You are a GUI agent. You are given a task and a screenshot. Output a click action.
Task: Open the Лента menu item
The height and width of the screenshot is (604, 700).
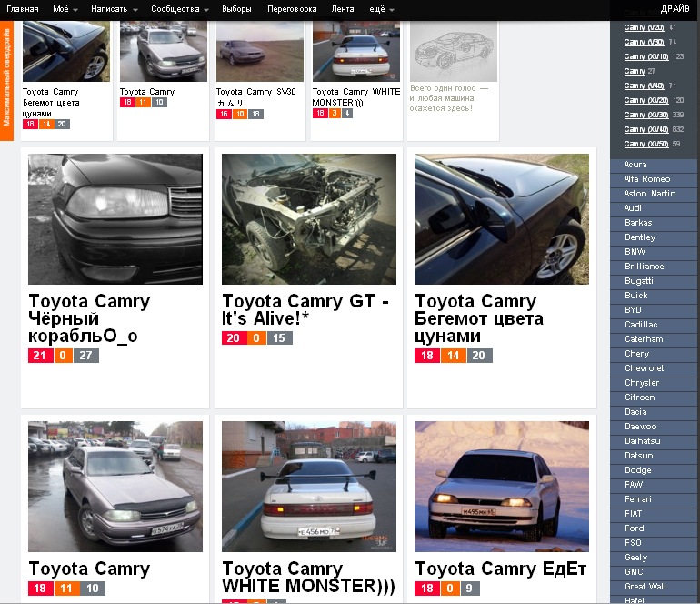point(343,9)
